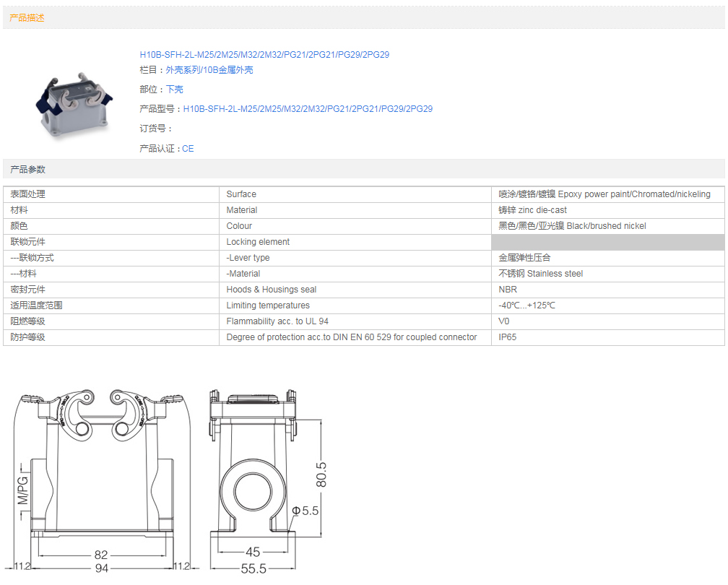Click the side view technical drawing

(253, 469)
